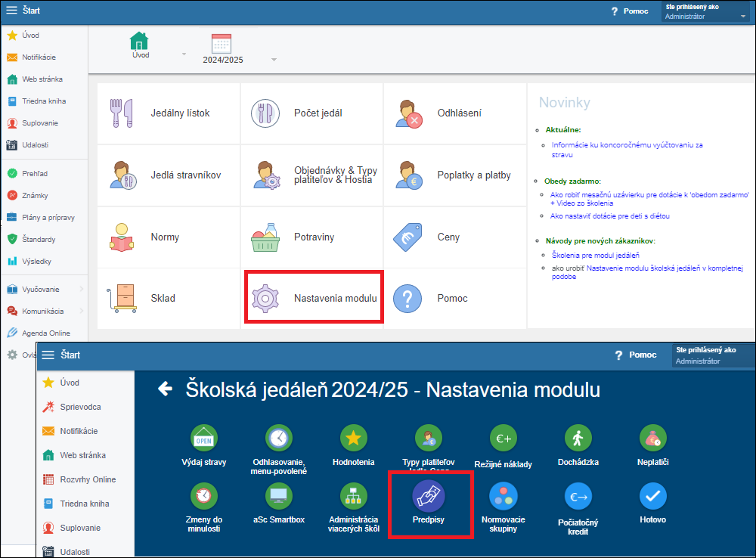Open Normovacie skupiny colored circles icon
The image size is (756, 558).
(x=503, y=496)
